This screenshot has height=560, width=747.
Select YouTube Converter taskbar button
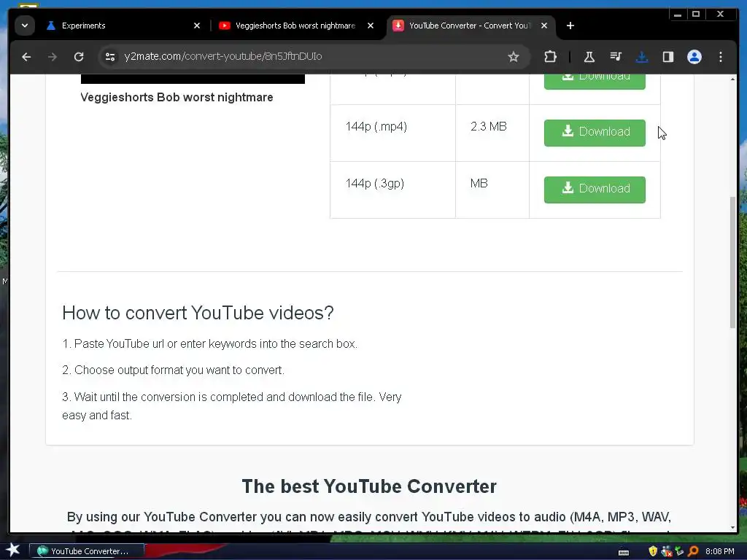coord(87,551)
